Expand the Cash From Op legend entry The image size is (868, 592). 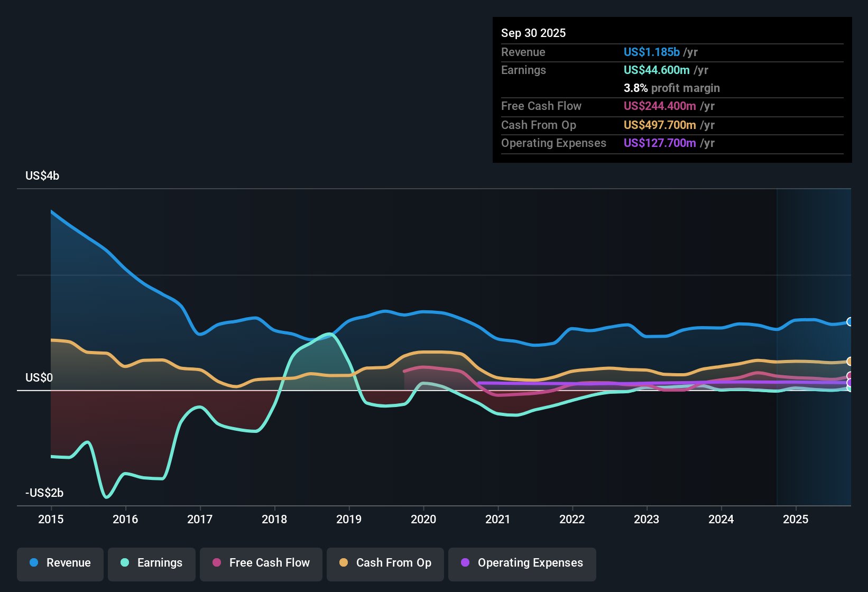(385, 563)
